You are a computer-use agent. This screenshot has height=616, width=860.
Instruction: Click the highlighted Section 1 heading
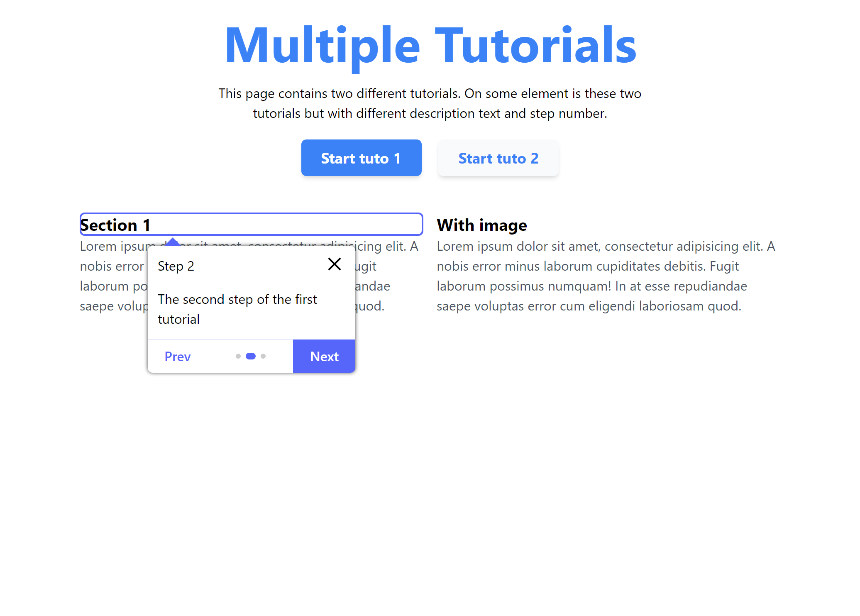[115, 225]
